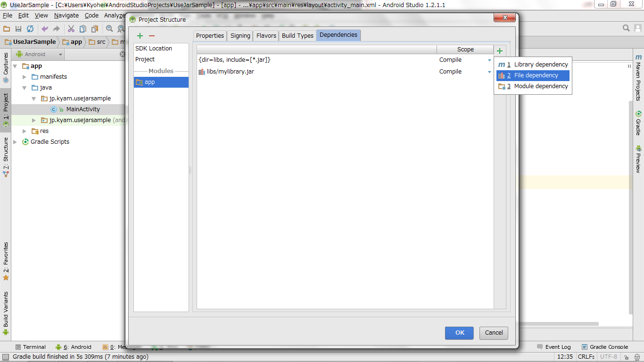Screen dimensions: 644x362
Task: Click the green plus to add dependency
Action: 500,51
